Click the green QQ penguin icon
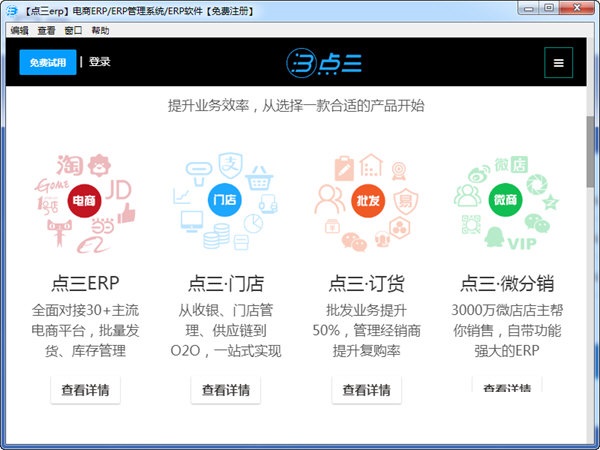The image size is (600, 450). (494, 237)
